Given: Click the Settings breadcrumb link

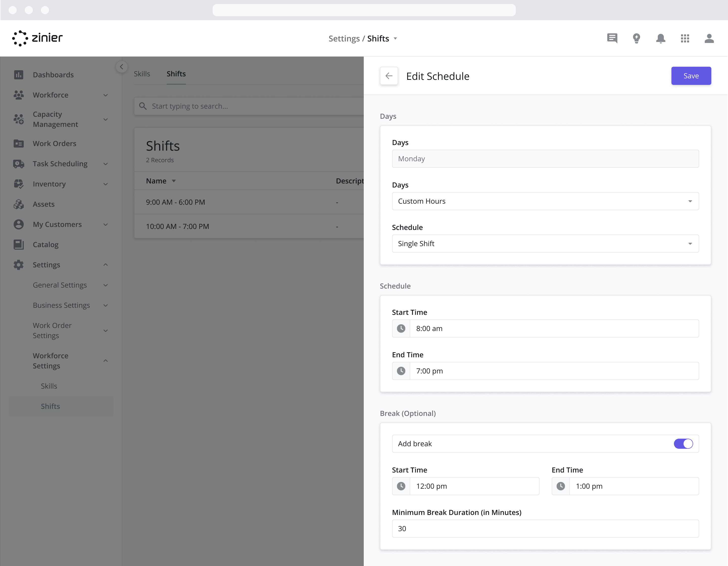Looking at the screenshot, I should 344,39.
